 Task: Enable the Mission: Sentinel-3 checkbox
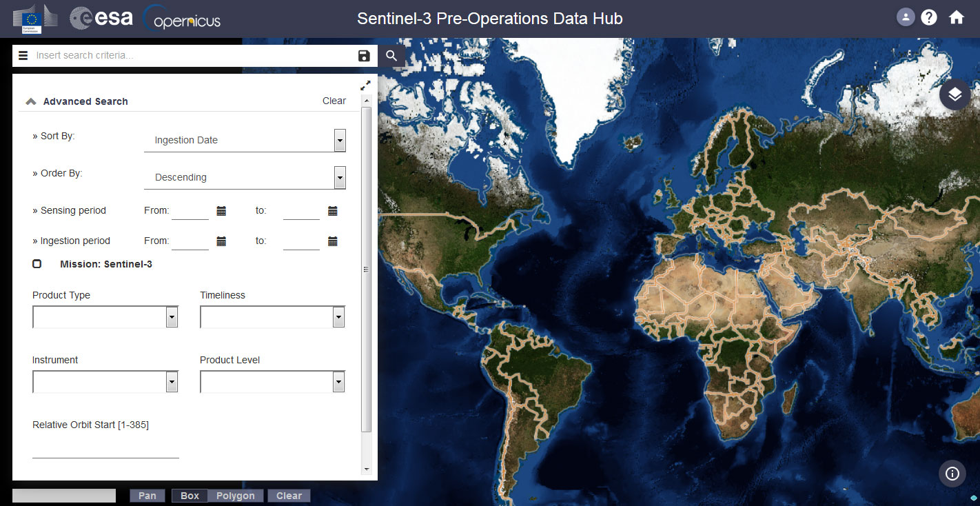coord(37,264)
